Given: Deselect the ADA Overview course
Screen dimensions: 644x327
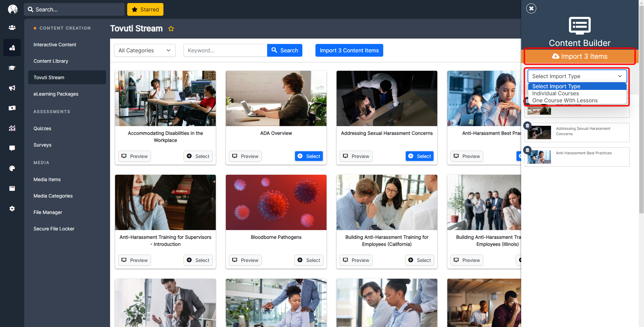Looking at the screenshot, I should pyautogui.click(x=309, y=156).
